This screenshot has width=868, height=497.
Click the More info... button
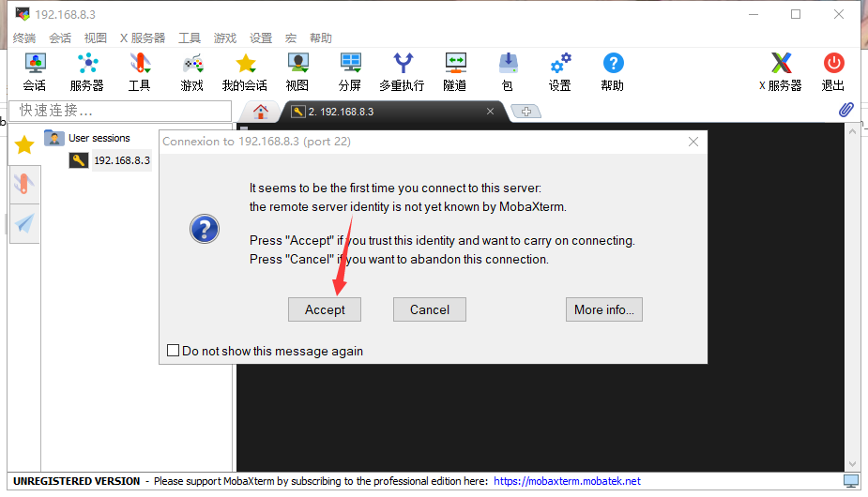603,309
